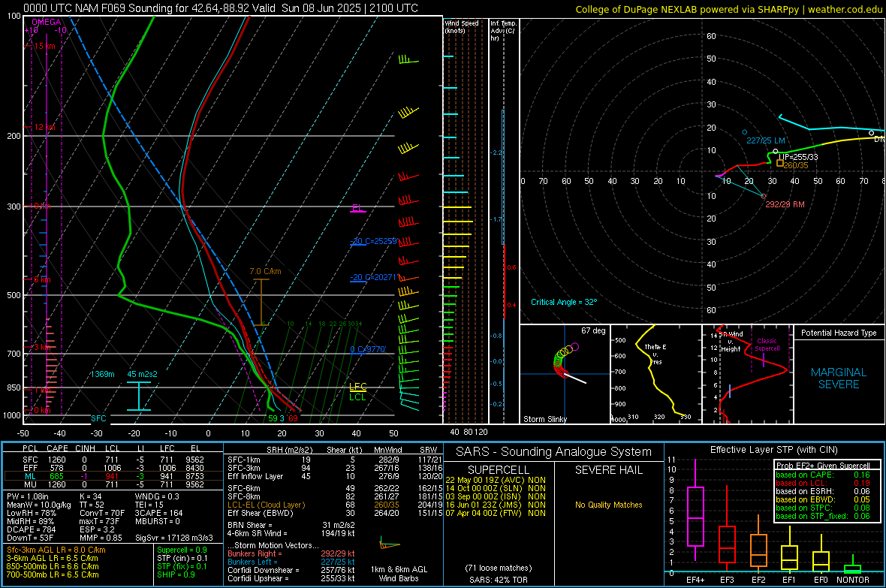Screen dimensions: 886x588
Task: Click the 'PW = 1.08in' value
Action: click(28, 496)
